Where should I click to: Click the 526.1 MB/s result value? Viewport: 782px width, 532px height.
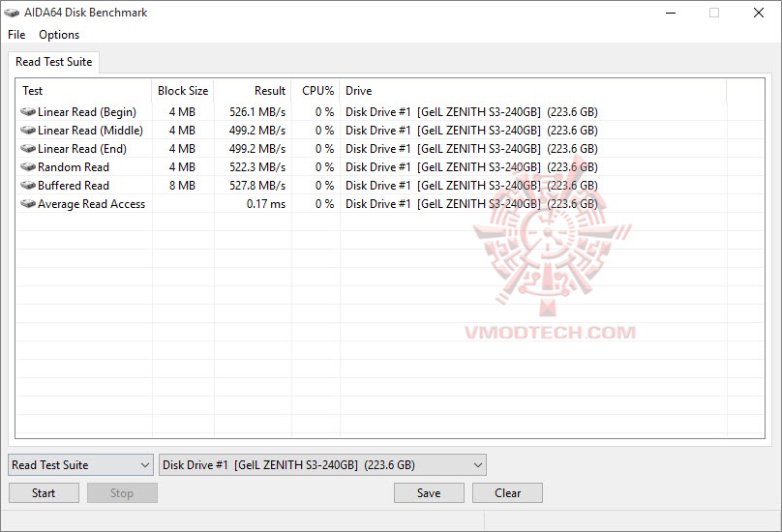257,111
